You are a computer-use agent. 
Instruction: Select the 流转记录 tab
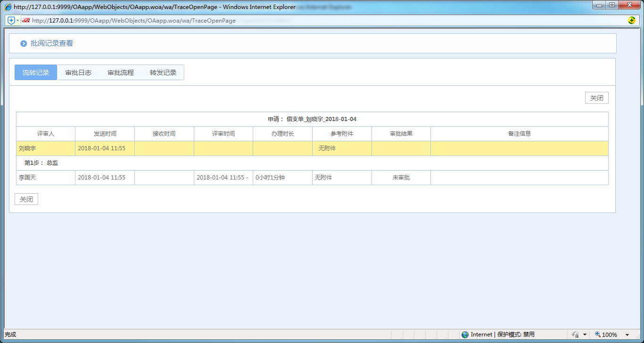(x=36, y=73)
